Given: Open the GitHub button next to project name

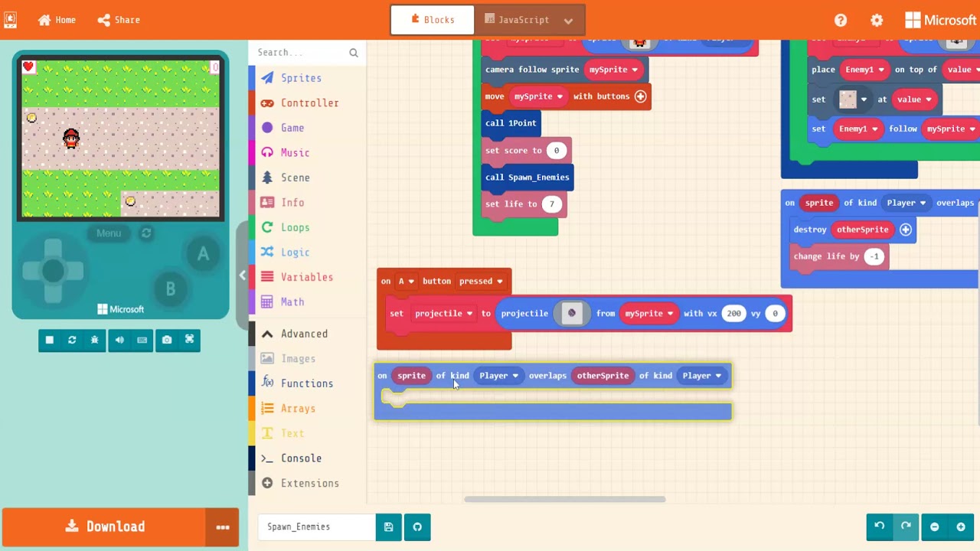Looking at the screenshot, I should click(x=417, y=527).
